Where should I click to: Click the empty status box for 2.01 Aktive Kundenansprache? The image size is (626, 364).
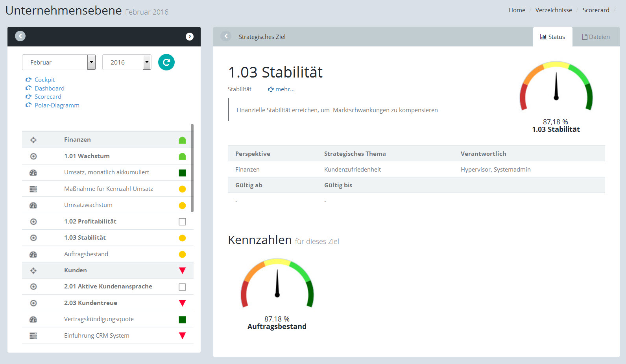pyautogui.click(x=182, y=287)
